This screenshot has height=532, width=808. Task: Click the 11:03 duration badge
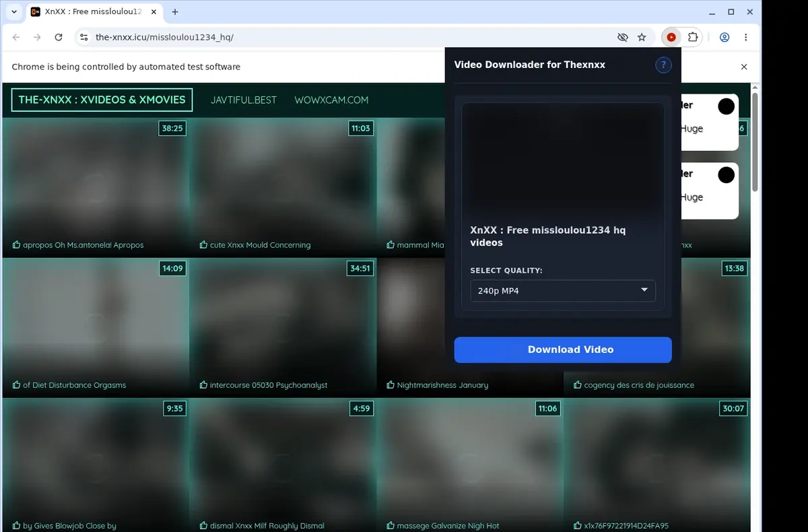[360, 128]
